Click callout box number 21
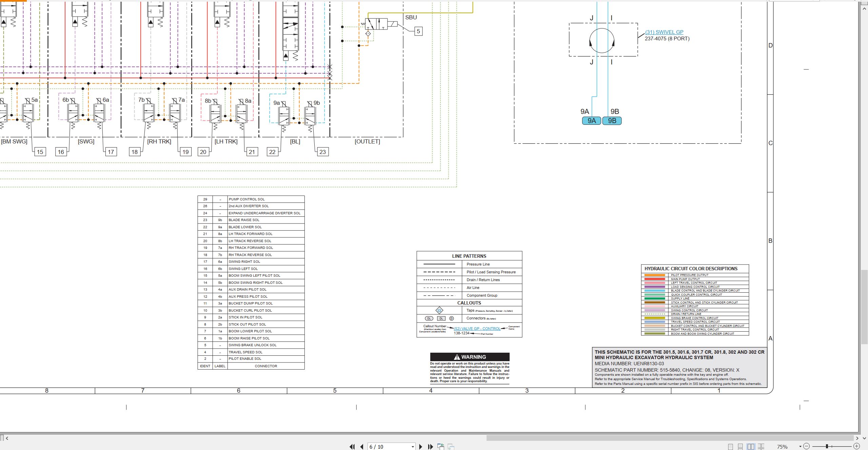The image size is (868, 450). point(252,152)
